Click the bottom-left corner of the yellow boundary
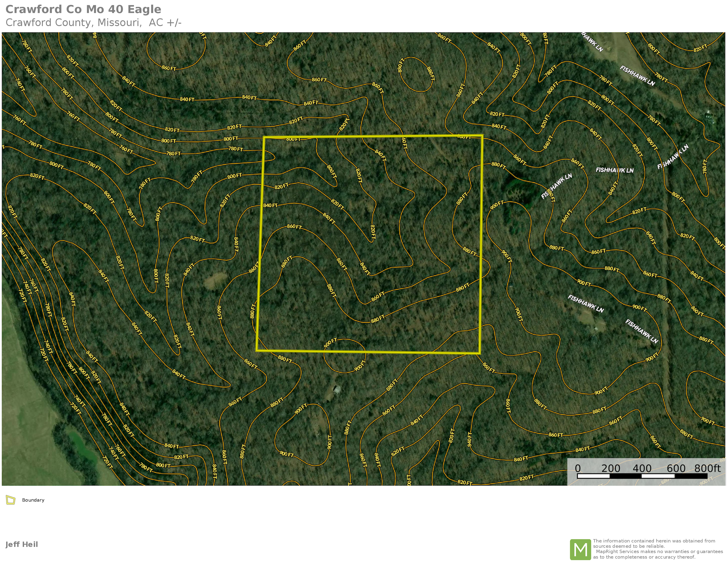Screen dimensions: 728x563 click(257, 350)
